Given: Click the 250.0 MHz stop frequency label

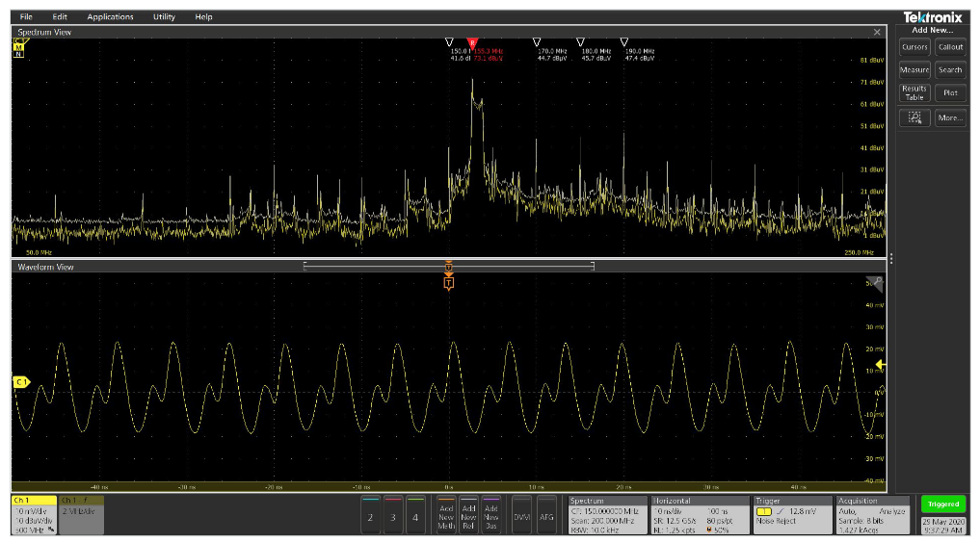Looking at the screenshot, I should [x=860, y=253].
